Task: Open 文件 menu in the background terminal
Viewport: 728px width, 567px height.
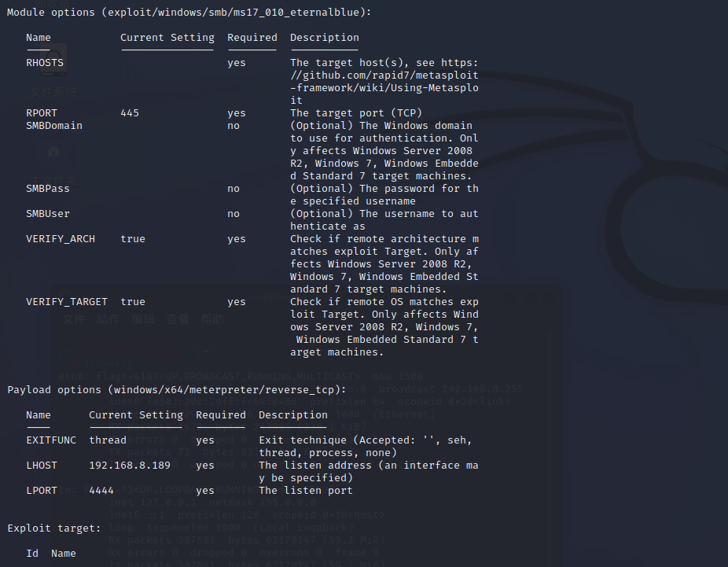Action: coord(74,319)
